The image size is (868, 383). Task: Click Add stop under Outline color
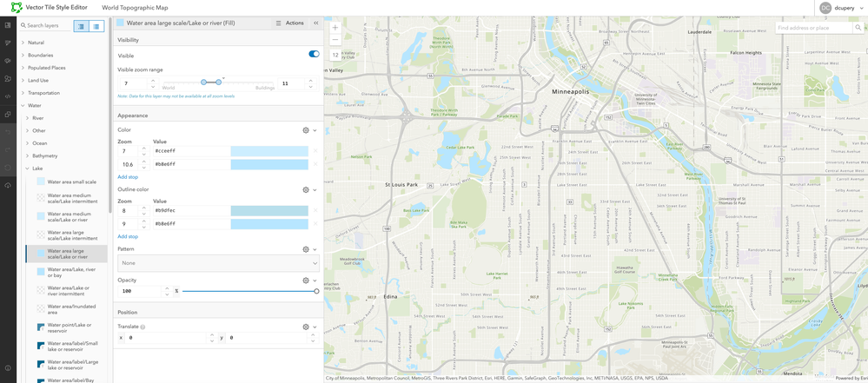pos(128,236)
